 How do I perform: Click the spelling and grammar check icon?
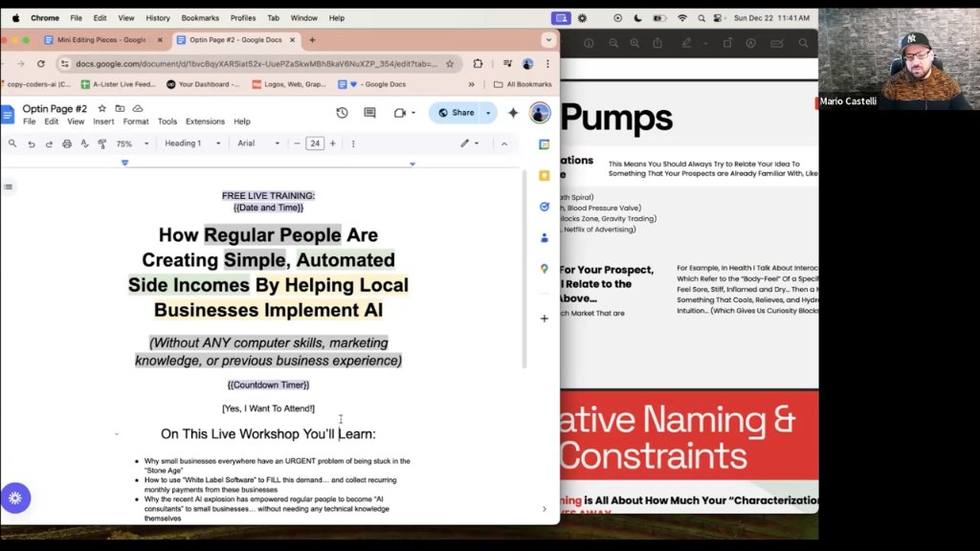pyautogui.click(x=84, y=143)
